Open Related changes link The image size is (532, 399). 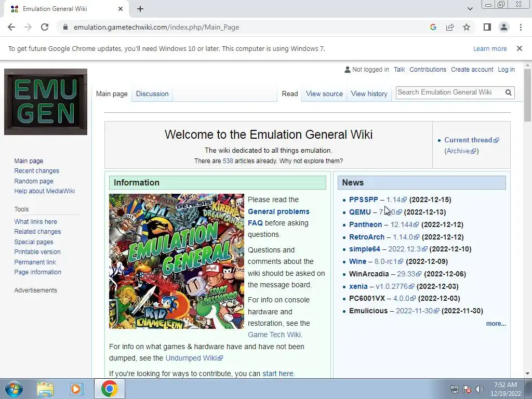[37, 231]
